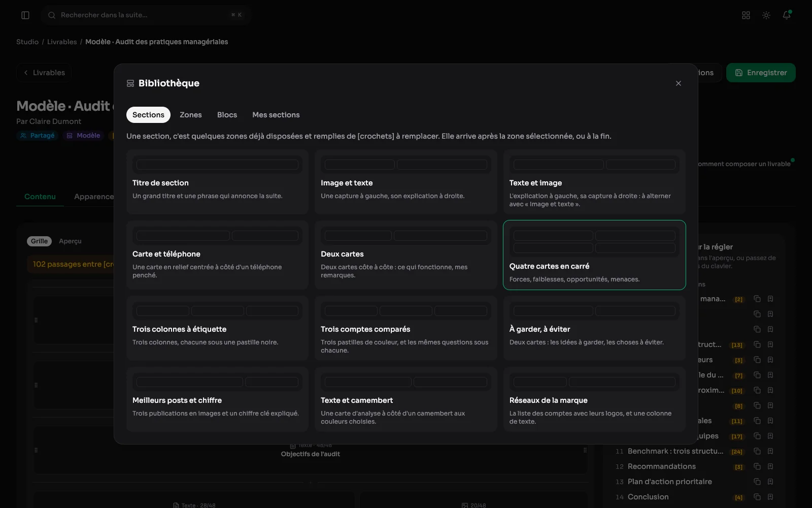Pick the Meilleurs posts et chiffre section
Viewport: 812px width, 508px height.
(217, 399)
